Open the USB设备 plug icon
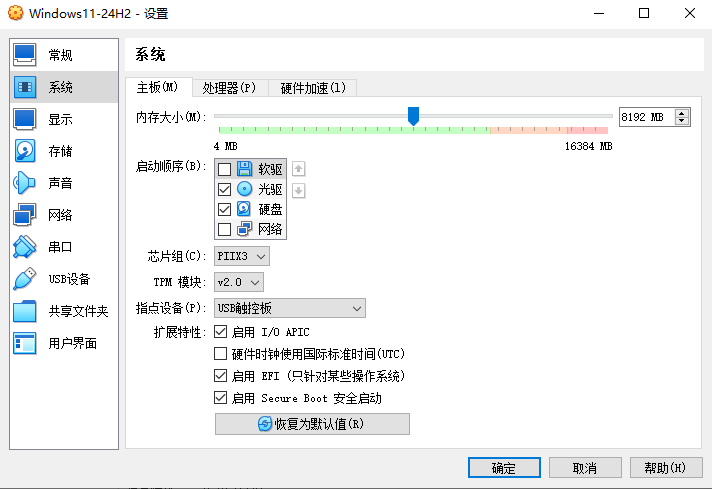 coord(25,279)
